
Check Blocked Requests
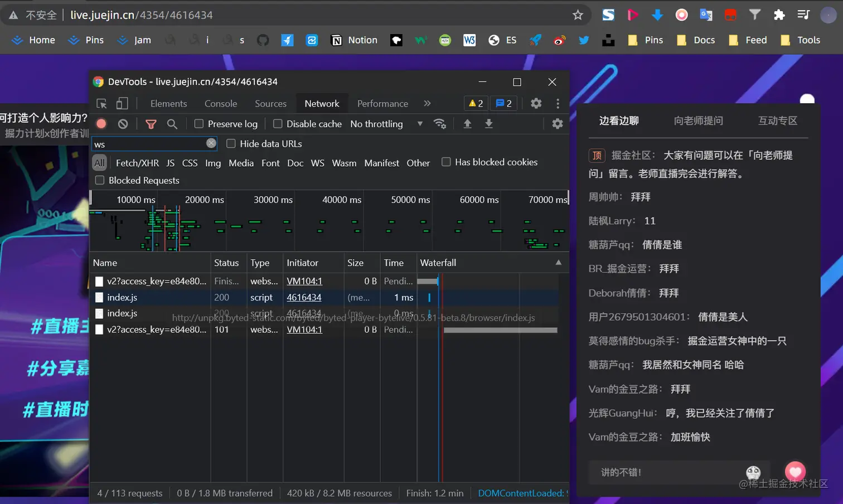click(100, 180)
